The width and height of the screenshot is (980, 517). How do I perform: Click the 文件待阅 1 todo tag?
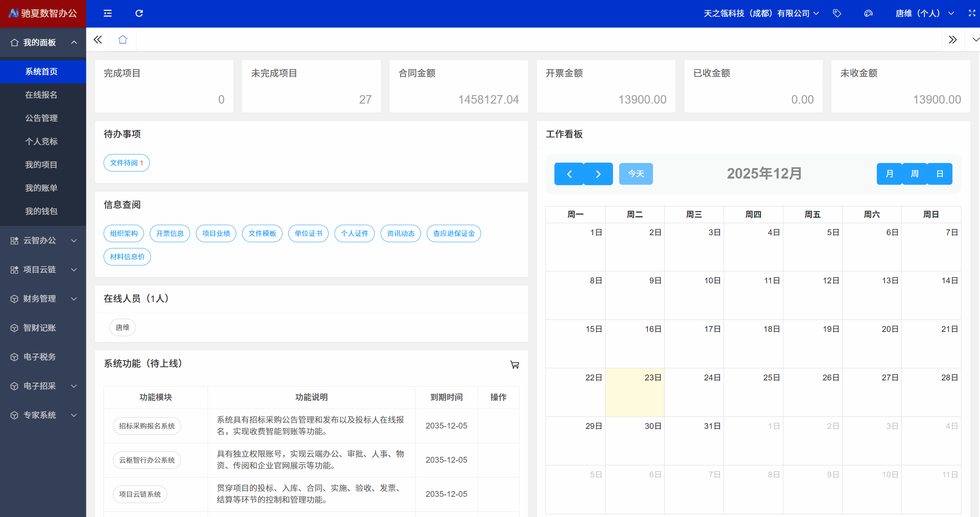tap(126, 163)
